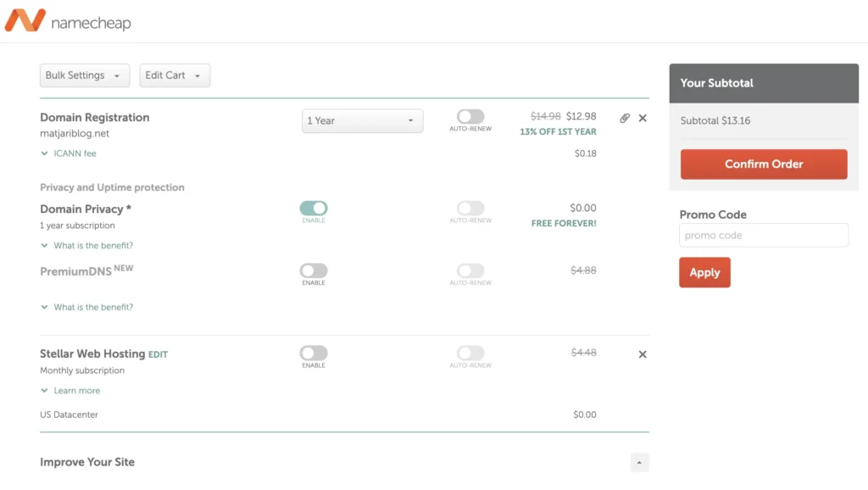Click the struck-through $14.98 original price

coord(545,116)
